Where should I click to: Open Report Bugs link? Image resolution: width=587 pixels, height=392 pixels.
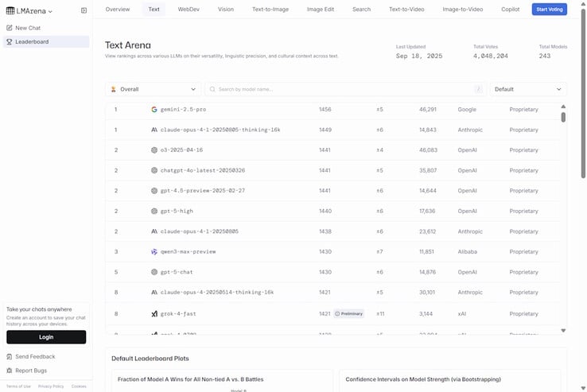31,371
